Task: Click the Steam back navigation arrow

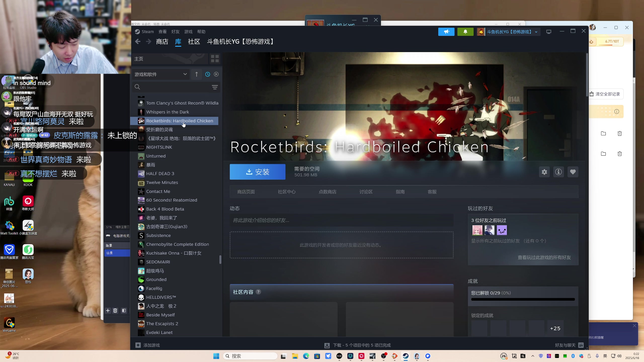Action: (x=138, y=41)
